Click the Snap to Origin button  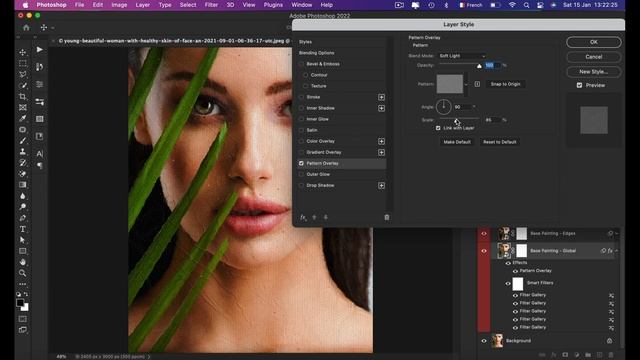click(x=505, y=84)
